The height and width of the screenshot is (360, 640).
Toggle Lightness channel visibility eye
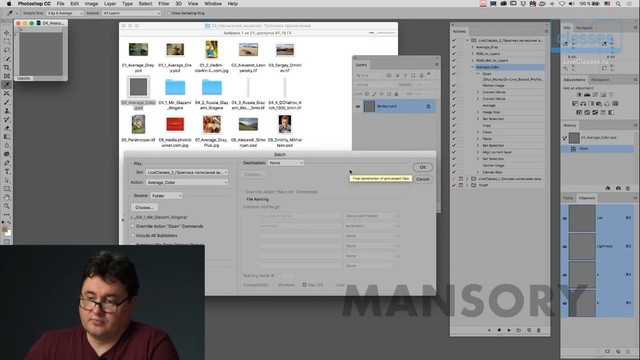pos(565,247)
